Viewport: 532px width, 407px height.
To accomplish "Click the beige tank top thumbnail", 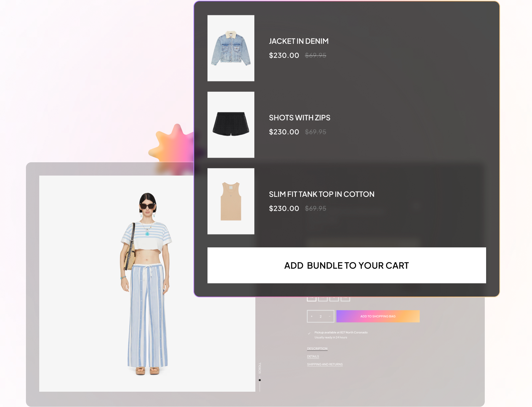I will coord(231,201).
